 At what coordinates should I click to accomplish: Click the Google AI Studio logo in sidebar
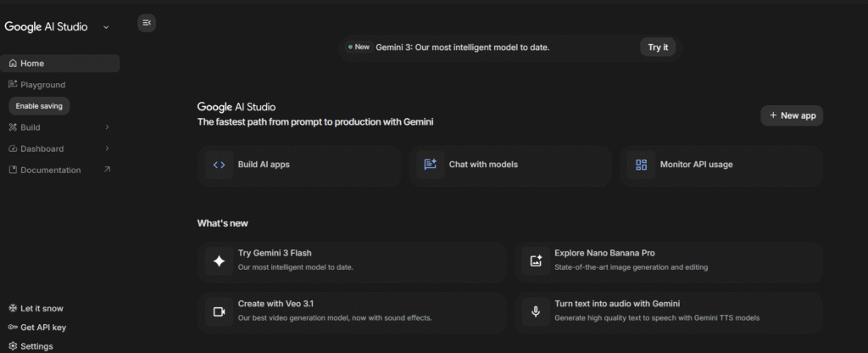coord(46,27)
